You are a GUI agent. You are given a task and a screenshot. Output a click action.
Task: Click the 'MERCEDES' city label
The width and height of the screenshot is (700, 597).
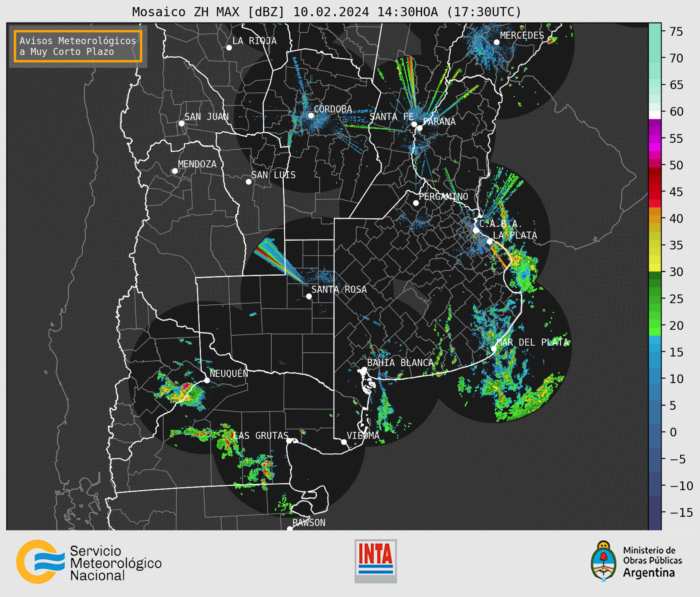click(x=522, y=36)
